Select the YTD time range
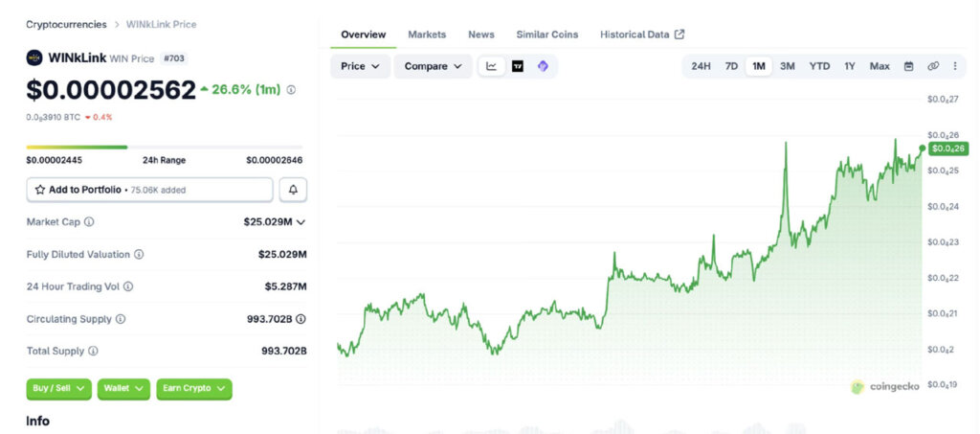This screenshot has height=434, width=980. point(819,66)
